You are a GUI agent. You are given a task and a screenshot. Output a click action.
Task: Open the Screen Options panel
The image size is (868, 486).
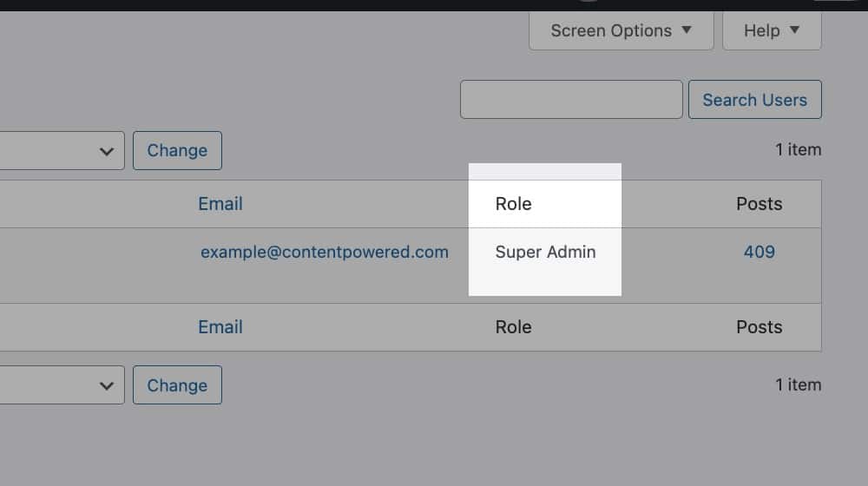click(621, 31)
